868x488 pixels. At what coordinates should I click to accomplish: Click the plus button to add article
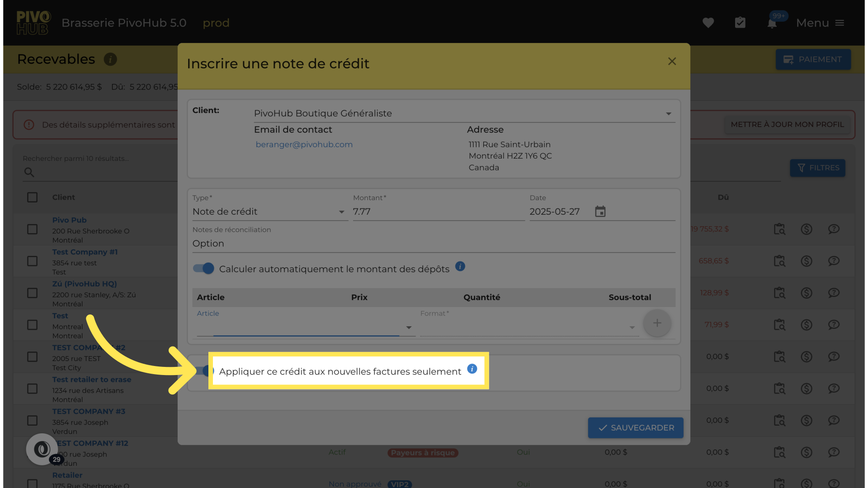(657, 323)
